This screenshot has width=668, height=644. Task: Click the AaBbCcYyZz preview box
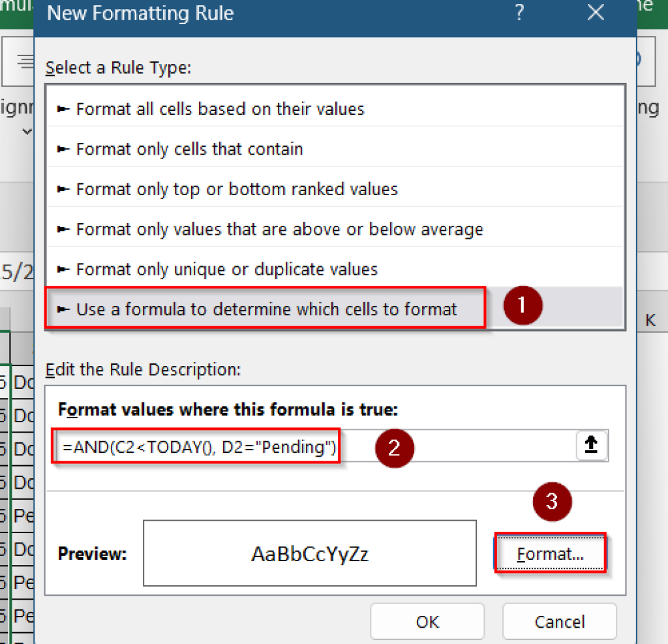[x=310, y=553]
